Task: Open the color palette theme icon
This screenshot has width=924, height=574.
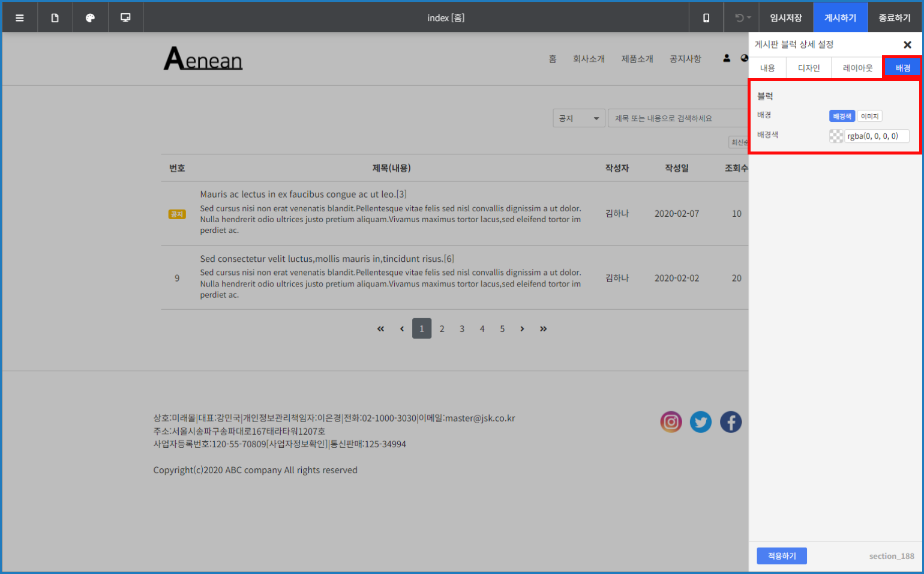Action: (x=90, y=18)
